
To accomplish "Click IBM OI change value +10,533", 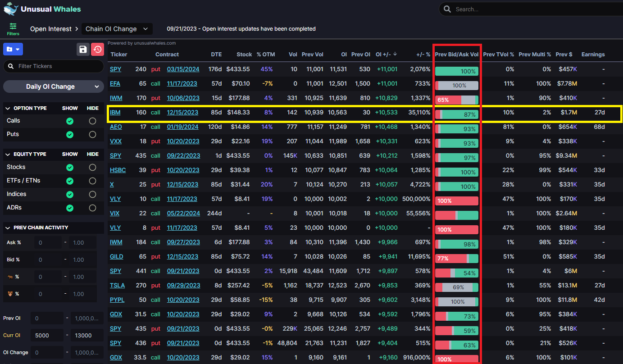I will pyautogui.click(x=387, y=113).
